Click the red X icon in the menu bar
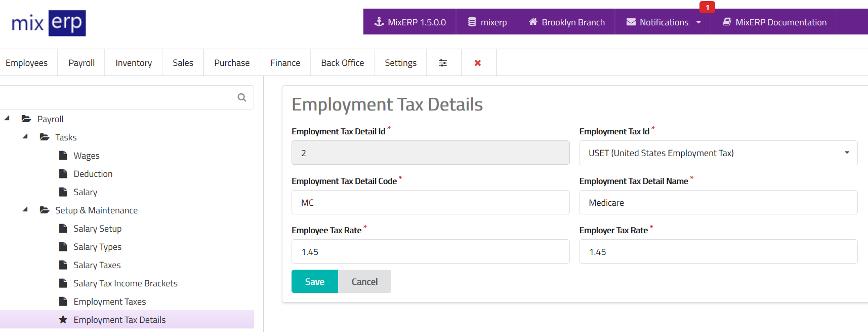The height and width of the screenshot is (332, 868). [x=478, y=63]
